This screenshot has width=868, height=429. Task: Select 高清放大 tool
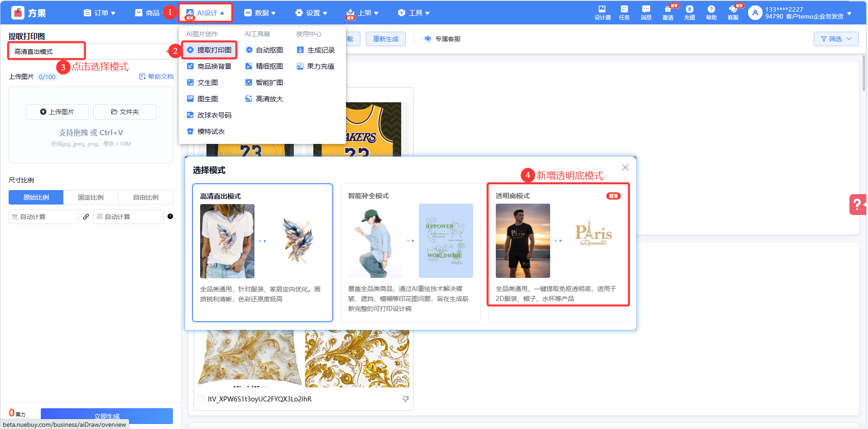264,99
